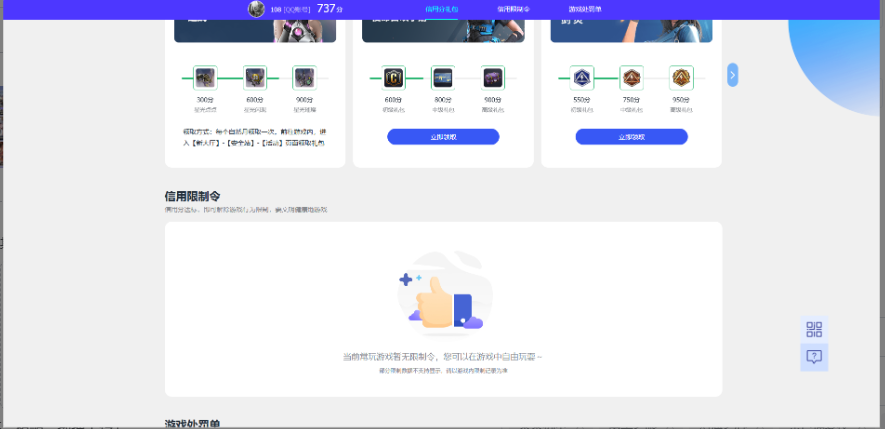Select the 900分 reward icon in first card
This screenshot has width=885, height=429.
304,78
